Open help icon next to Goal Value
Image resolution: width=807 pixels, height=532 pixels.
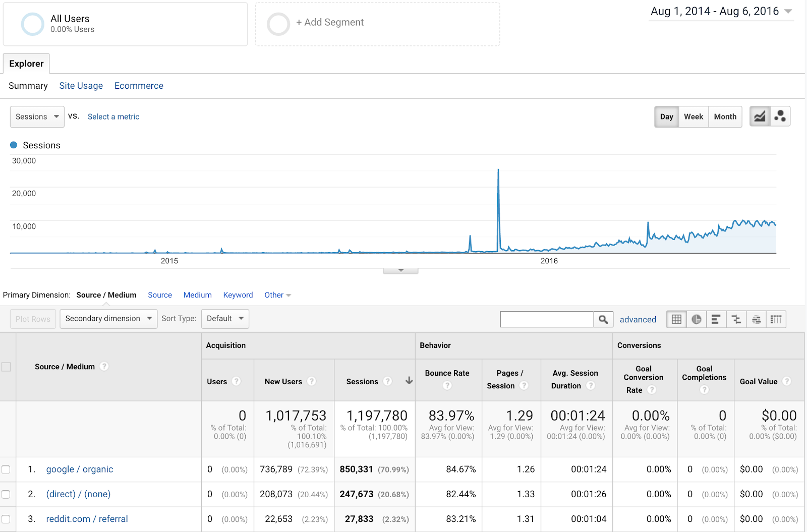[x=786, y=381]
